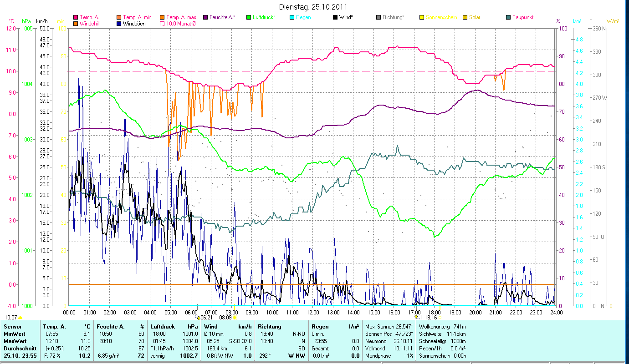This screenshot has width=629, height=364.
Task: Click the gray Richtung* legend square
Action: point(378,18)
